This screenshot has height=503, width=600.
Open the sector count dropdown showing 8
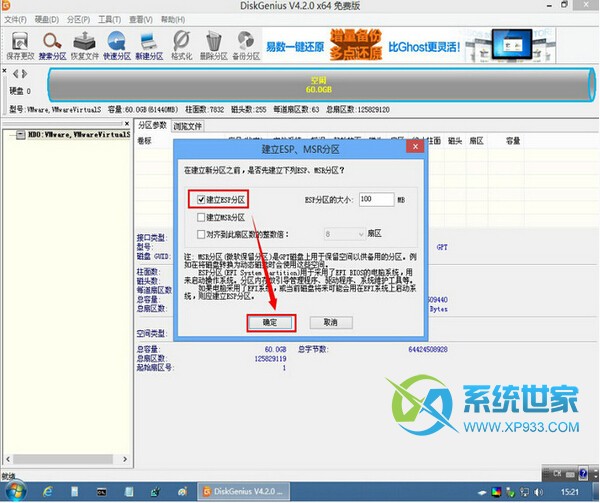click(344, 234)
